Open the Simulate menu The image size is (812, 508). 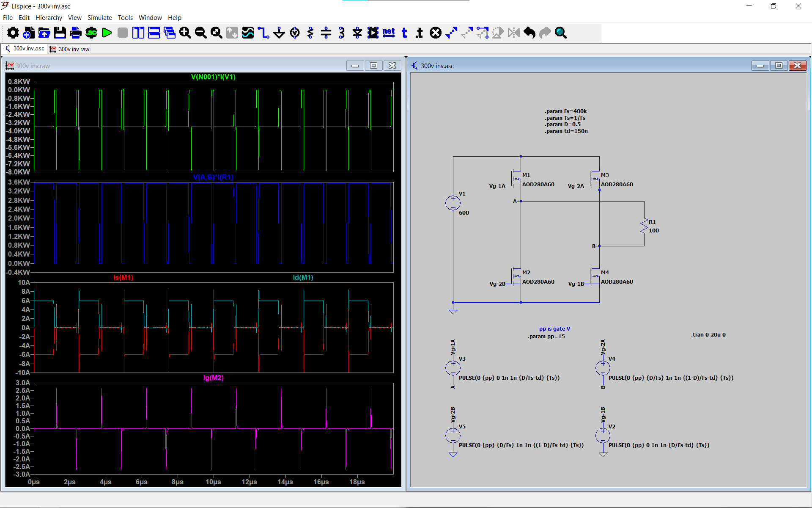[100, 17]
